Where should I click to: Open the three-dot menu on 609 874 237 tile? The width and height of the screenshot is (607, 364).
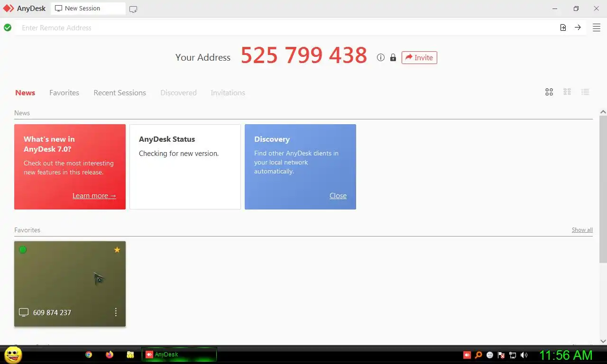pos(116,312)
